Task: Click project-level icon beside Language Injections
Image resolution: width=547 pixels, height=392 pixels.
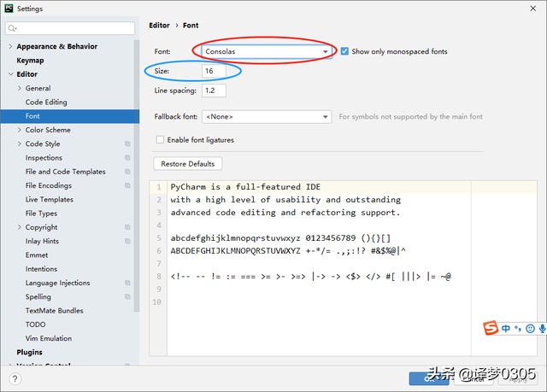Action: pyautogui.click(x=127, y=283)
